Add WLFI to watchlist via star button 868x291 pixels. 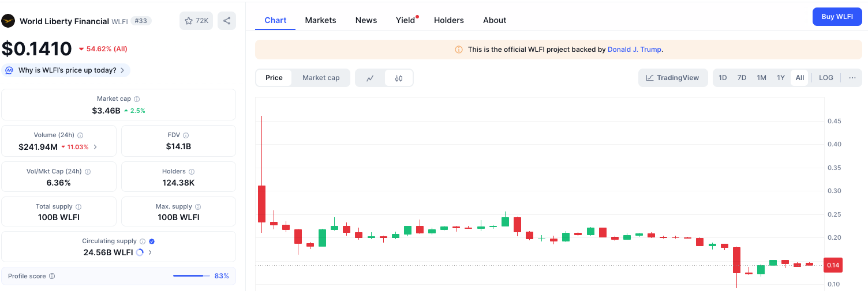coord(196,21)
